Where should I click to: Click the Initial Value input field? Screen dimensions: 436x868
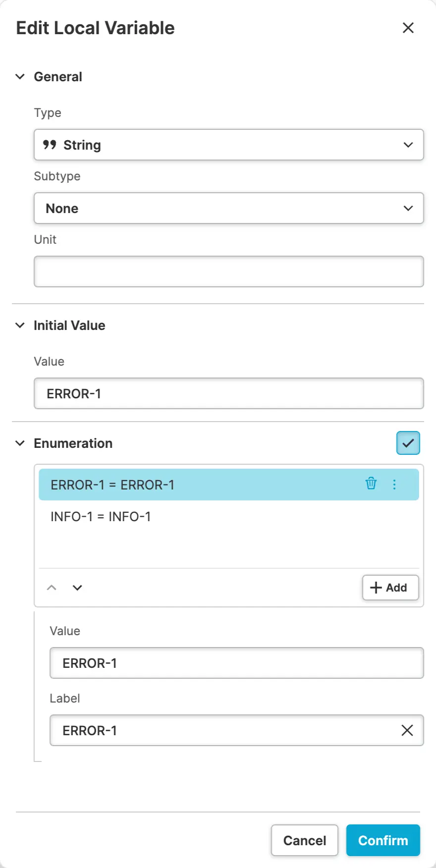click(229, 393)
